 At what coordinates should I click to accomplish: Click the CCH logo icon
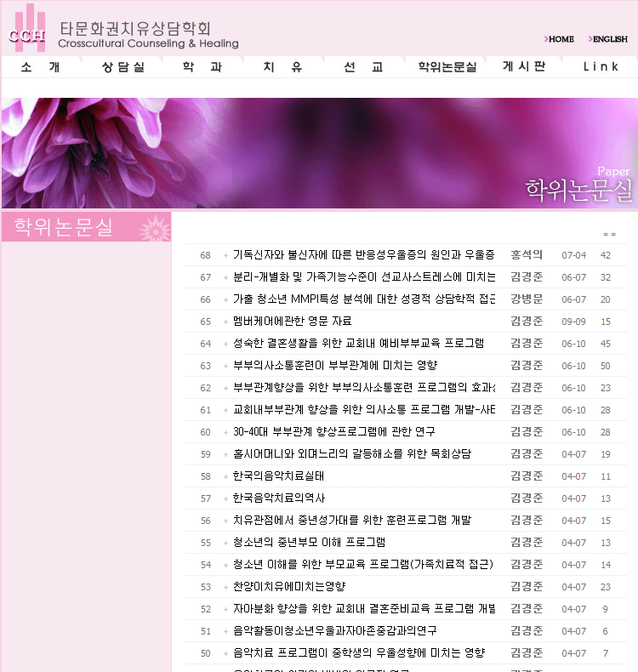coord(27,28)
